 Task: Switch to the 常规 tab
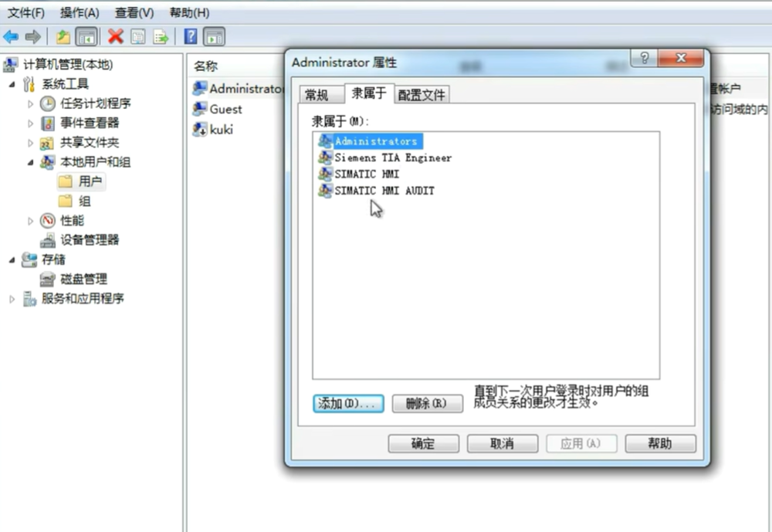317,94
